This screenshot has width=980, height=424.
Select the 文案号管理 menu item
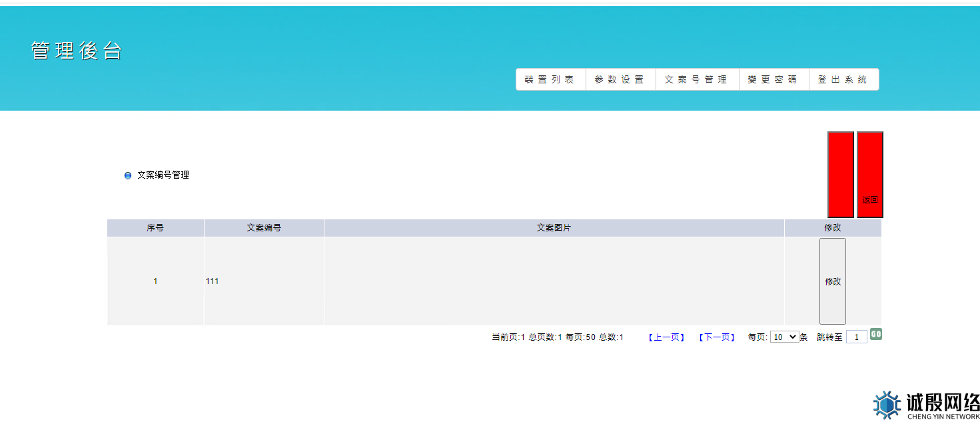point(696,79)
